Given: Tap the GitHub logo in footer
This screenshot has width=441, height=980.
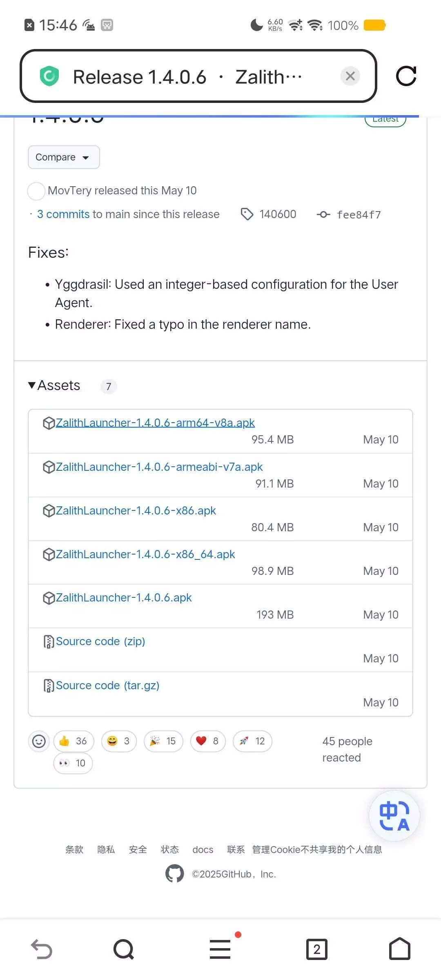Looking at the screenshot, I should (174, 874).
